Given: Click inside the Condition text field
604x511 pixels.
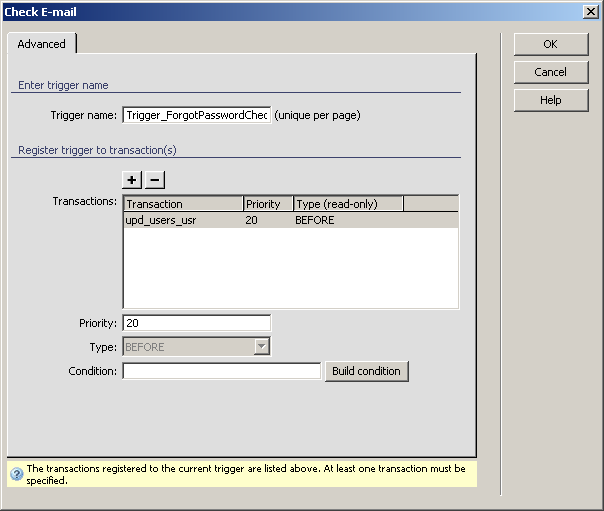Looking at the screenshot, I should point(221,371).
